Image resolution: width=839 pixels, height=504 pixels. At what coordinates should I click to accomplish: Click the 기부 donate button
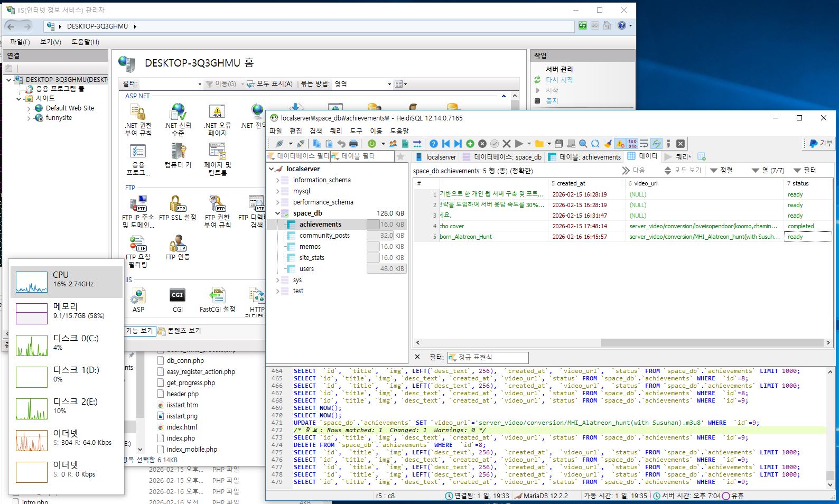tap(821, 144)
